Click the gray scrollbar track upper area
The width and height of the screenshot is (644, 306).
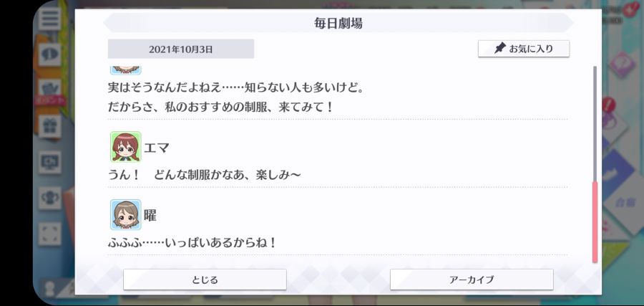pyautogui.click(x=595, y=123)
